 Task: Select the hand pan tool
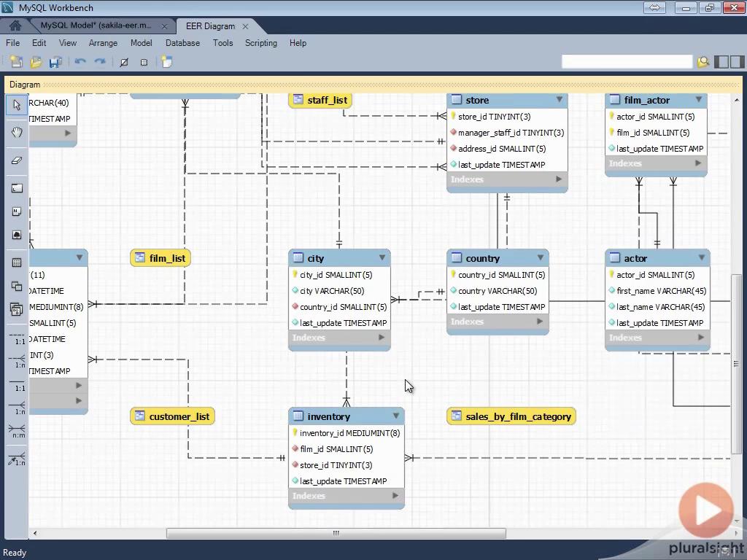click(x=17, y=133)
